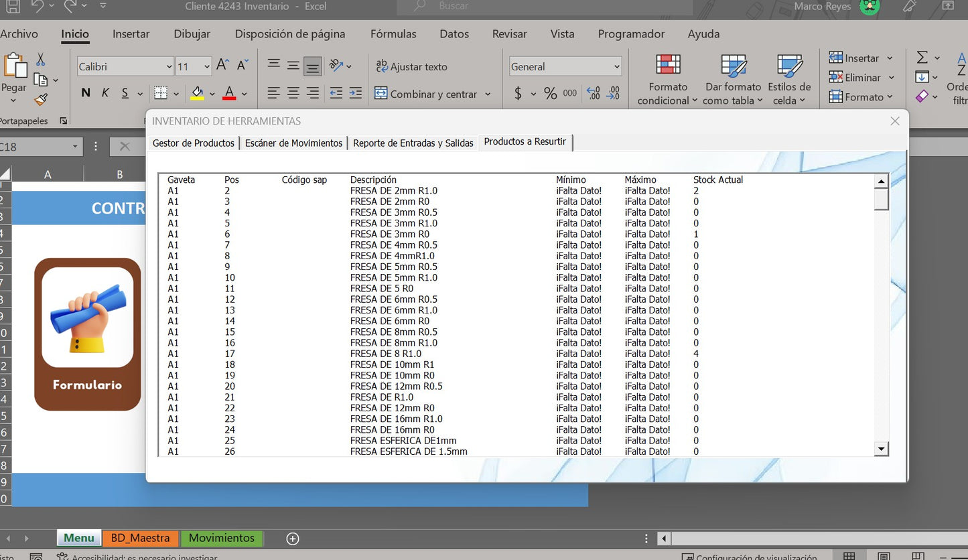This screenshot has width=968, height=560.
Task: Align text to the top
Action: pyautogui.click(x=273, y=64)
